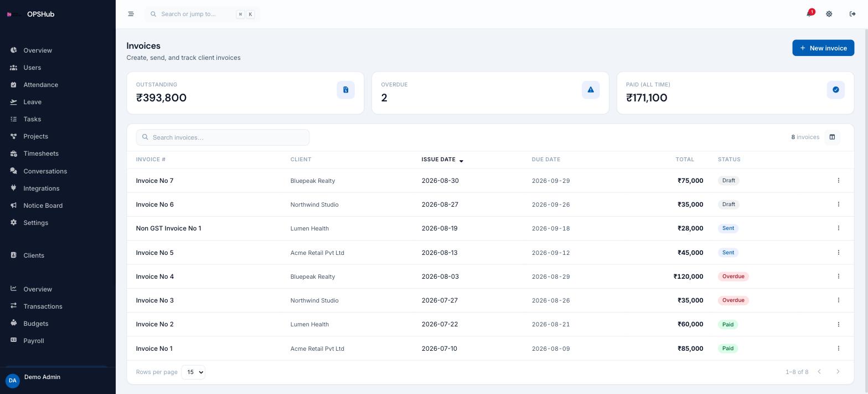Open Non GST Invoice No 1
Screen dimensions: 868x394
(168, 228)
